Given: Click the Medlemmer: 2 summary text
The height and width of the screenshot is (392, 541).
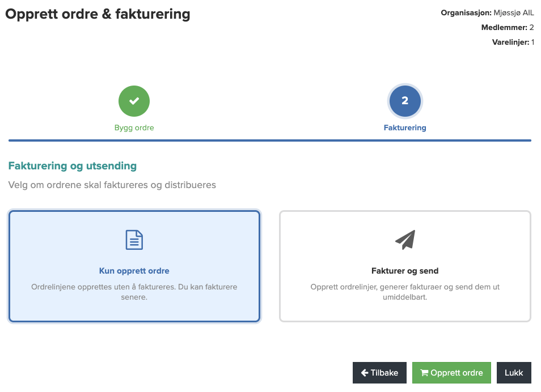Looking at the screenshot, I should point(508,28).
